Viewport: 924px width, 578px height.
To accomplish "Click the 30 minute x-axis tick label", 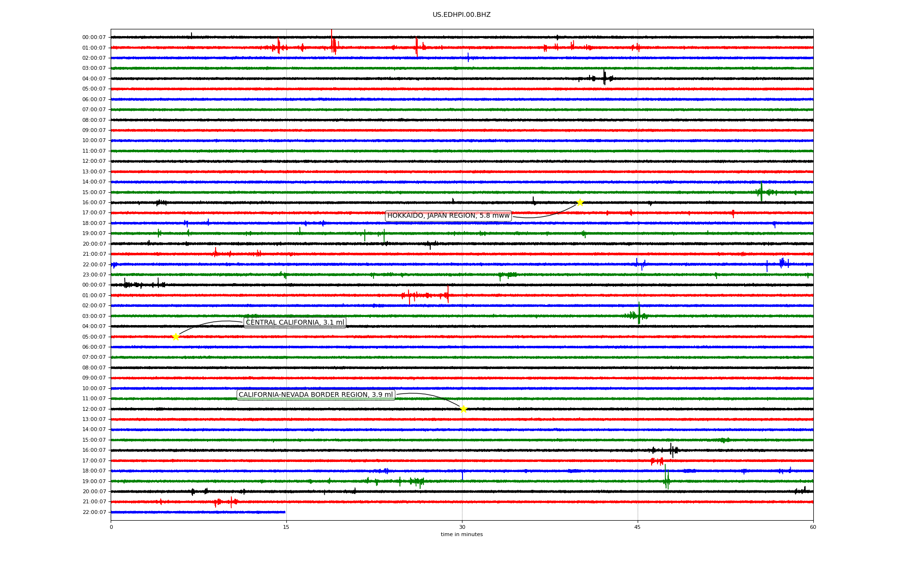I will tap(462, 527).
